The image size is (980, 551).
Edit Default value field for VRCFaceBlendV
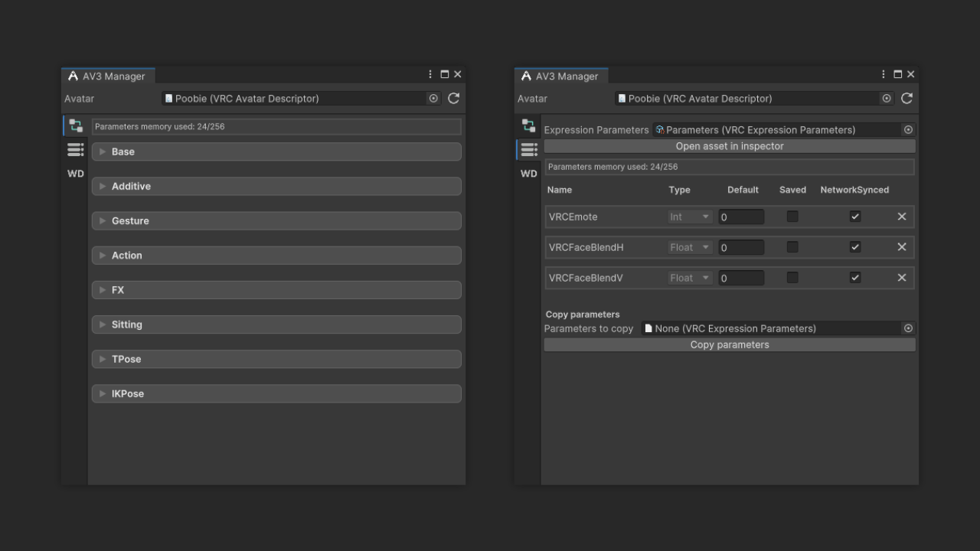[741, 278]
